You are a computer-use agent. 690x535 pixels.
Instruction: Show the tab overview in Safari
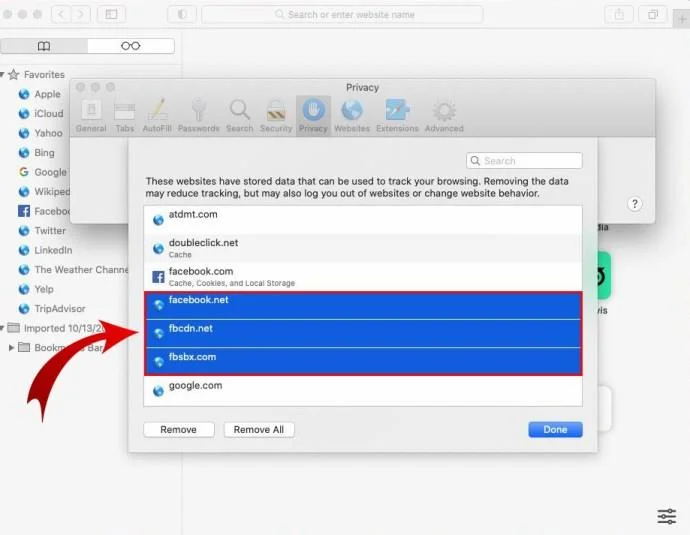tap(653, 15)
